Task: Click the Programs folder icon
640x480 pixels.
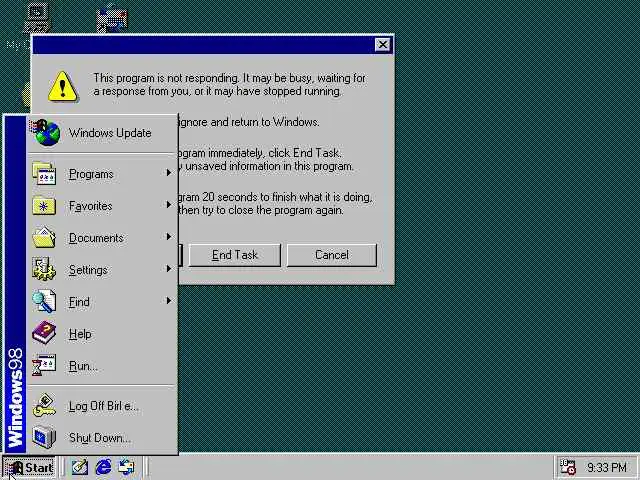Action: (44, 173)
